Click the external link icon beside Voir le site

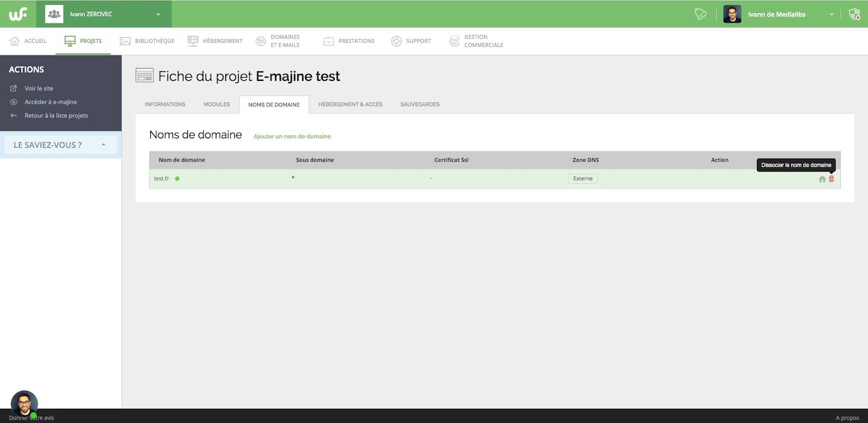[x=14, y=89]
